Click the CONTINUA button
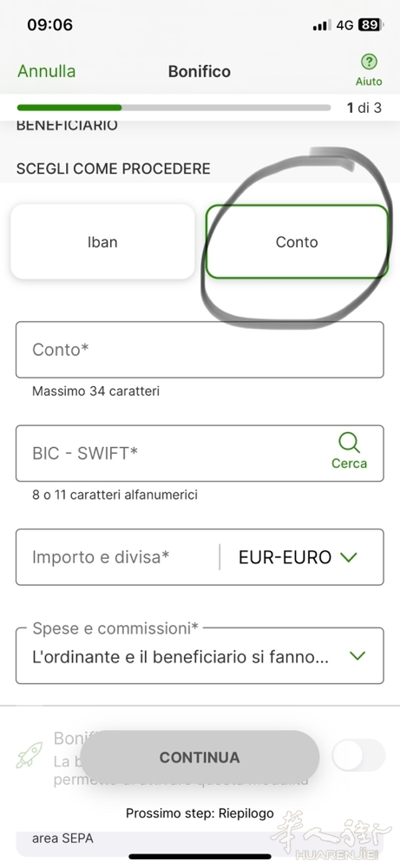This screenshot has width=400, height=868. point(200,757)
